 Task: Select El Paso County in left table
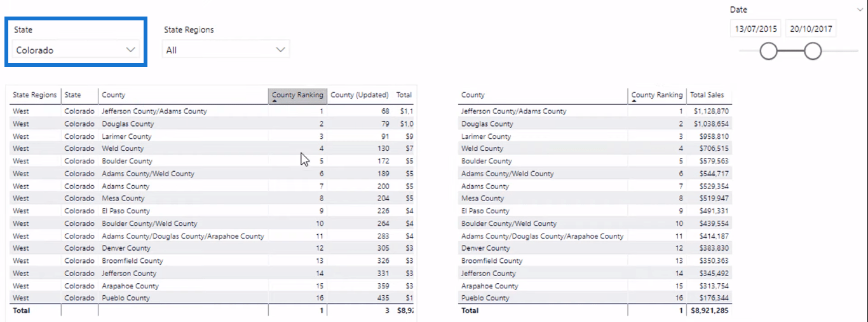click(x=126, y=211)
